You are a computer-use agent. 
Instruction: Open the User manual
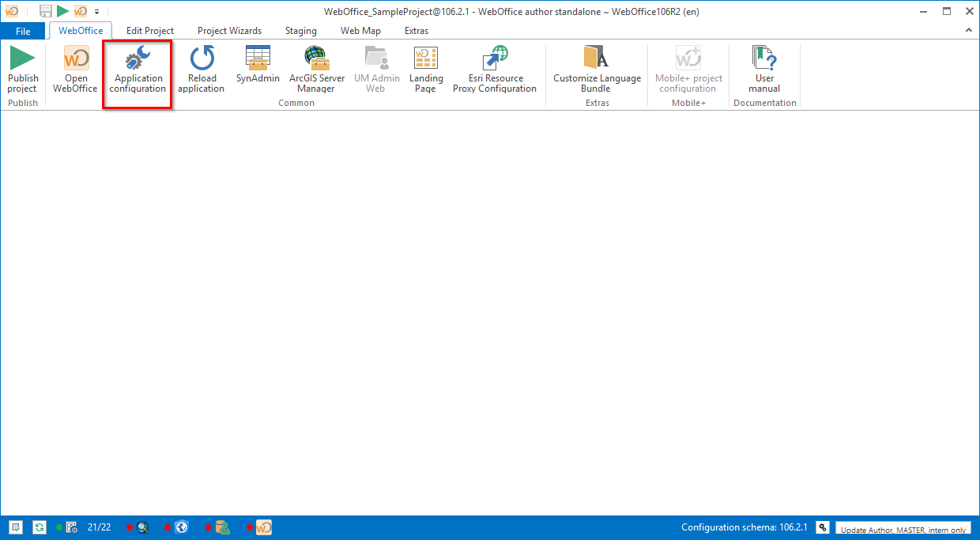click(x=764, y=71)
